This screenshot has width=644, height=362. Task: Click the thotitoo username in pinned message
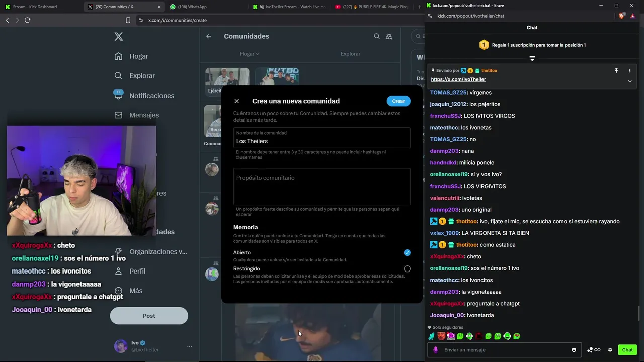click(489, 71)
